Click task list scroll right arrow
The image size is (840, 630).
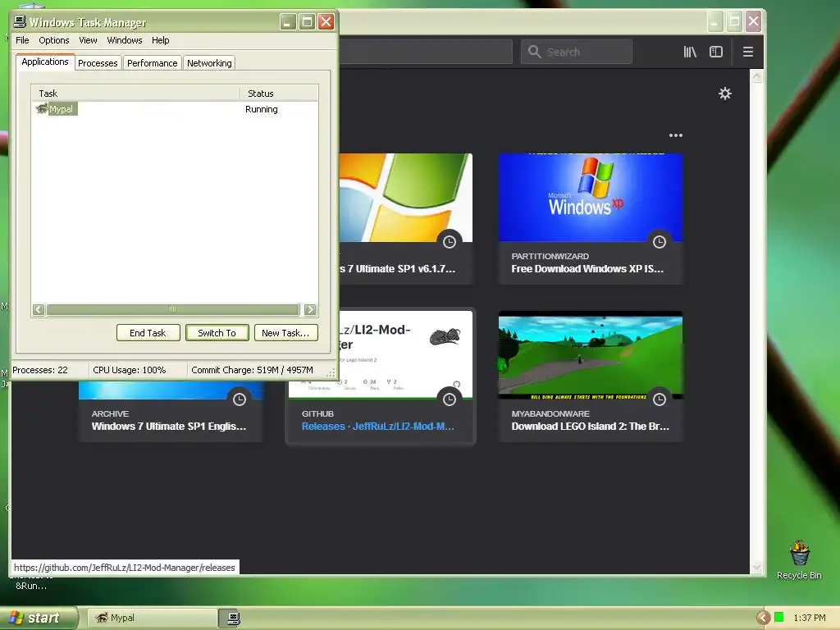pos(309,309)
